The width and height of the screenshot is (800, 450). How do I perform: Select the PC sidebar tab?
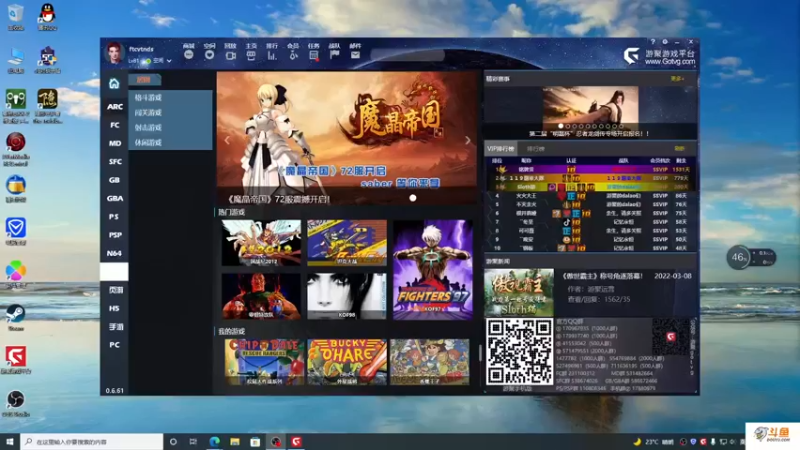[x=114, y=345]
